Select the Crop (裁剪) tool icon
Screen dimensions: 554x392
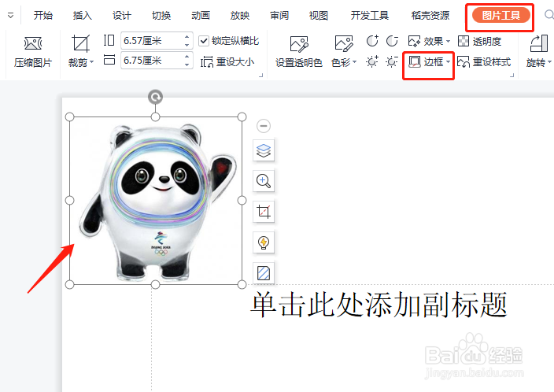coord(80,43)
